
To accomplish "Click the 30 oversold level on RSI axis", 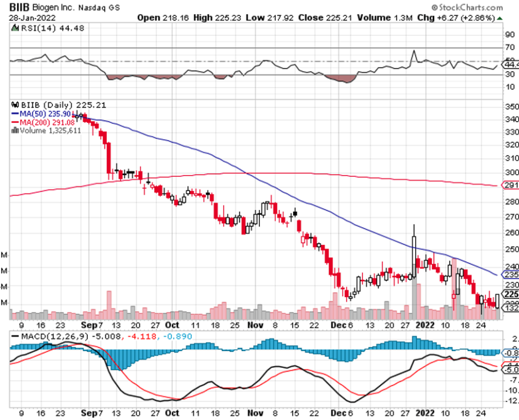I will 510,74.
